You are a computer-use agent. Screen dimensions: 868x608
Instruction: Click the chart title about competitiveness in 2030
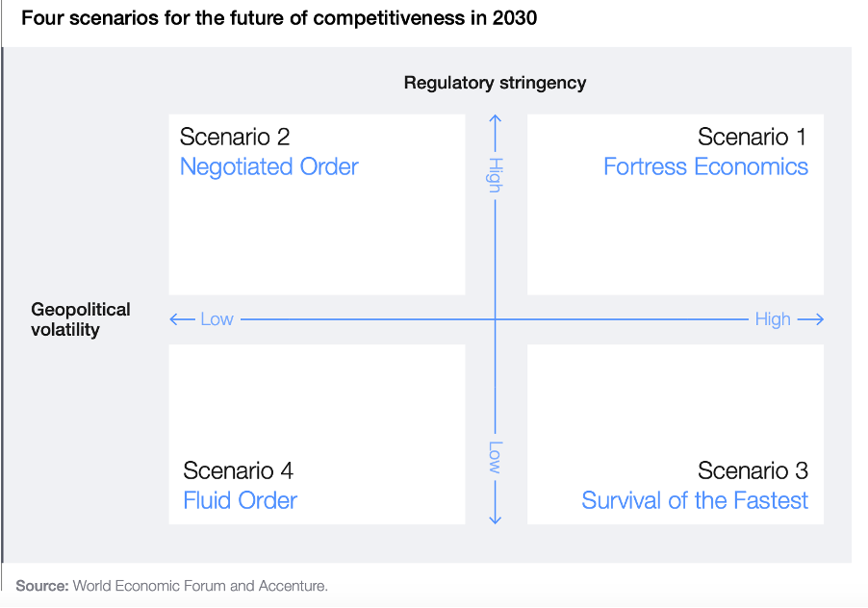tap(279, 18)
